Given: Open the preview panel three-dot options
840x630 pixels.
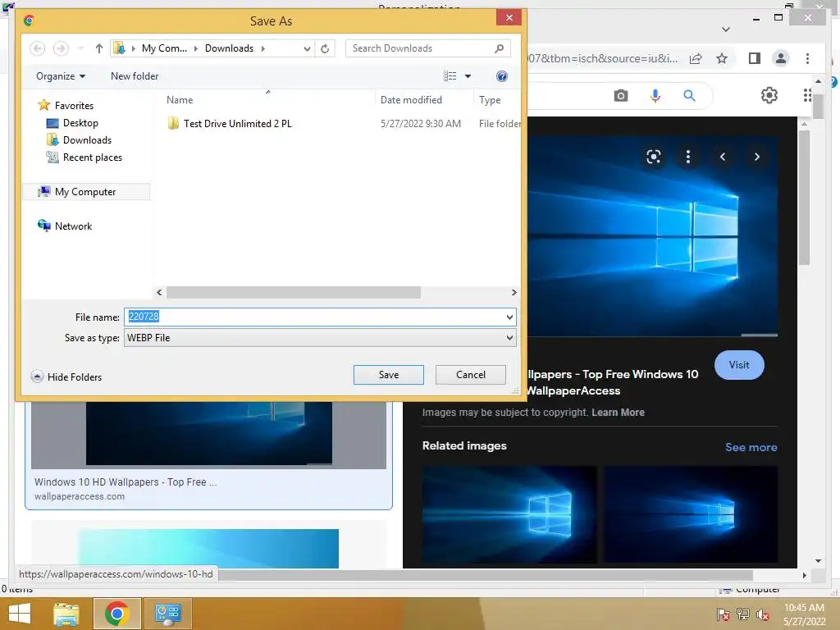Looking at the screenshot, I should (688, 157).
